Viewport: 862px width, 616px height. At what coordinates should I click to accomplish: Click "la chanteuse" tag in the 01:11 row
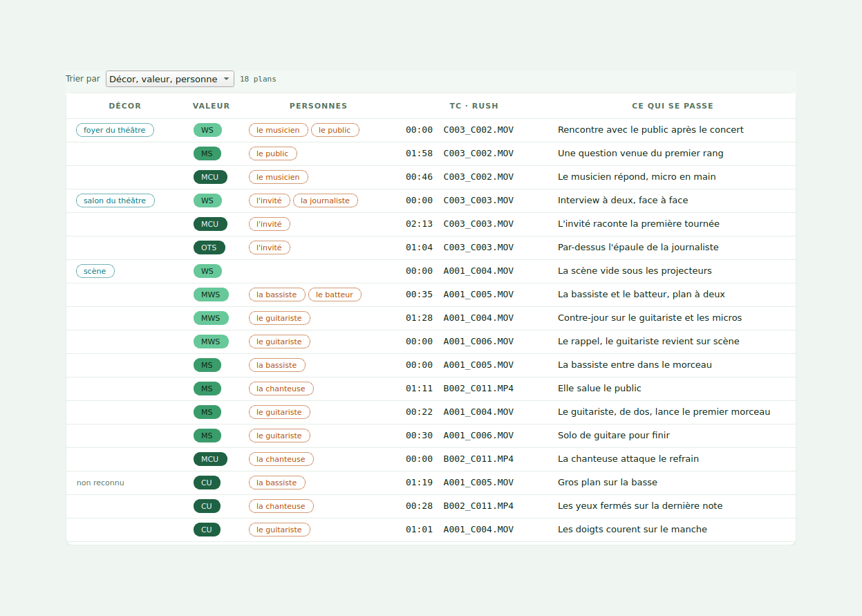281,389
